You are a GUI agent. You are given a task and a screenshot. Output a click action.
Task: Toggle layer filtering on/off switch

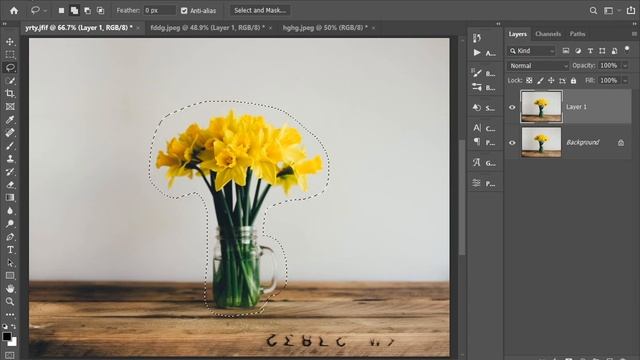pyautogui.click(x=627, y=50)
